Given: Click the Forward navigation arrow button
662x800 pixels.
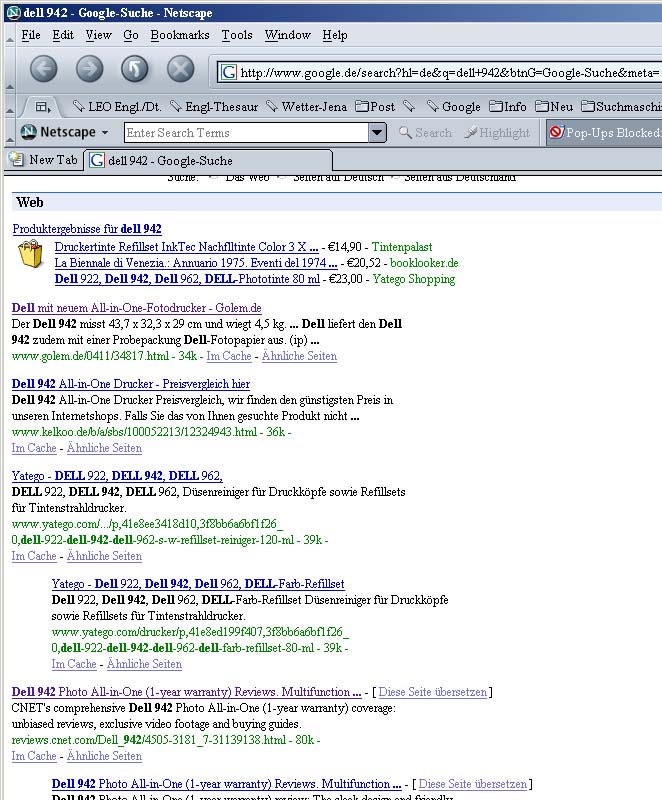Looking at the screenshot, I should pos(89,69).
